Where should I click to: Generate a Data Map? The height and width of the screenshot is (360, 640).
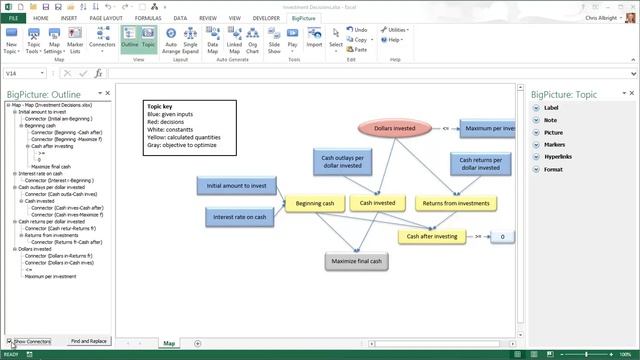pos(213,41)
